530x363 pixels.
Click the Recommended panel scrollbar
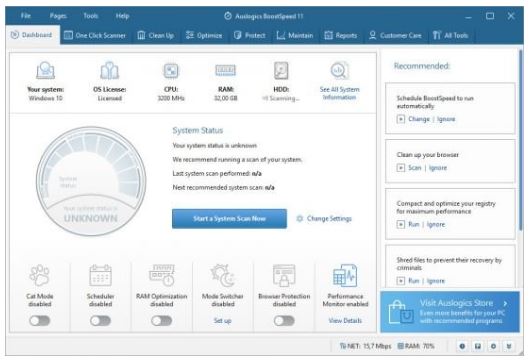(x=521, y=140)
